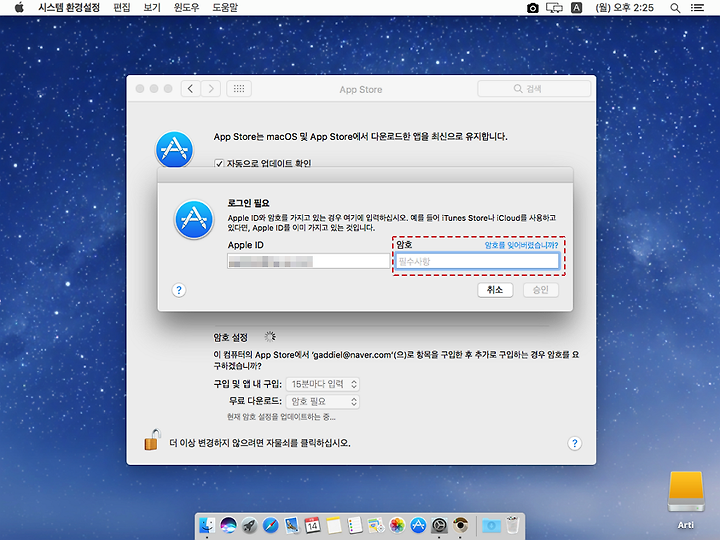Viewport: 720px width, 540px height.
Task: Open the Arti drive on desktop
Action: (x=686, y=492)
